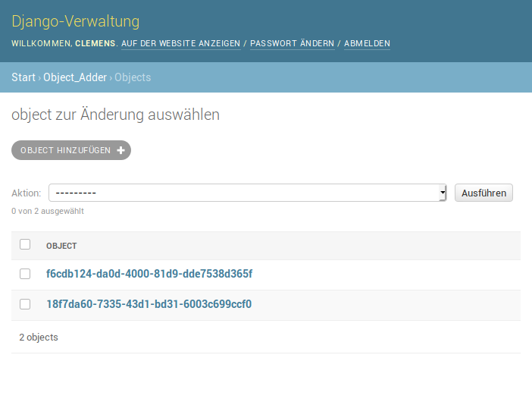Open object 18f7da60-7335-43d1-bd31-6003c699ccf0

tap(149, 304)
